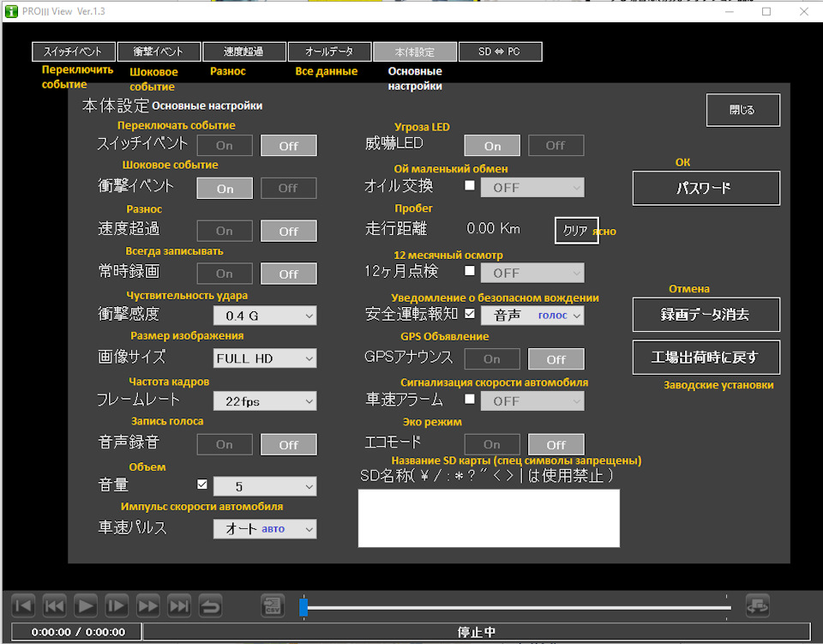Image resolution: width=823 pixels, height=644 pixels.
Task: Advance one frame with frame-step button
Action: pos(117,606)
